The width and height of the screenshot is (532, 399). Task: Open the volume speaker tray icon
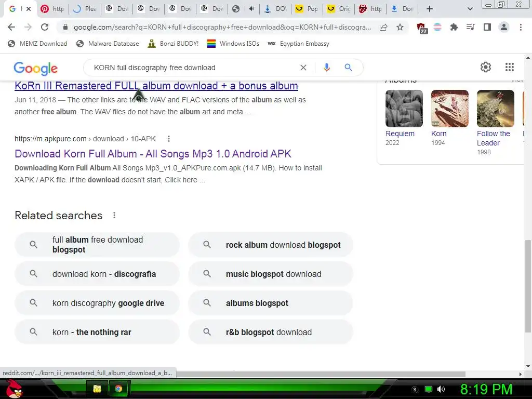coord(441,389)
